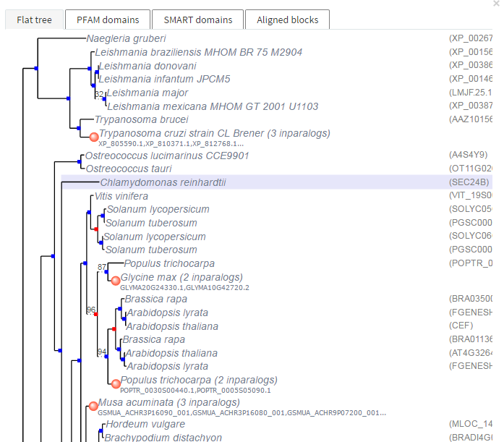
Task: Select the Aligned blocks tab
Action: tap(287, 20)
